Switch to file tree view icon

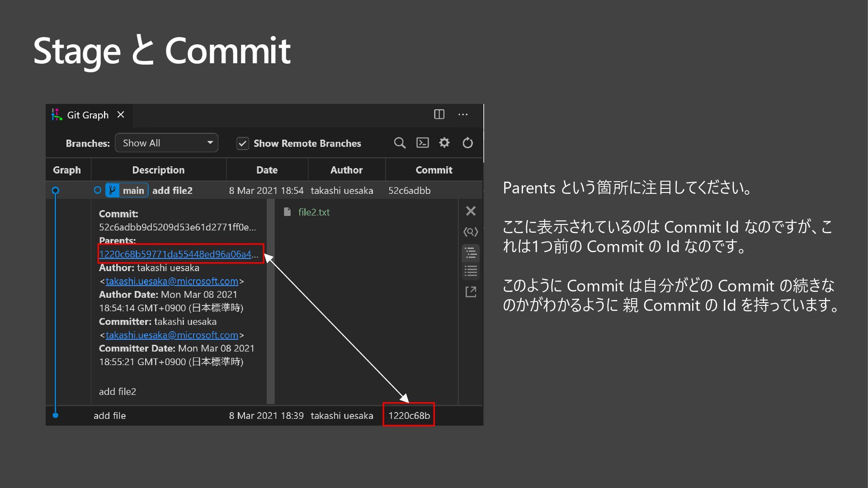(x=471, y=253)
